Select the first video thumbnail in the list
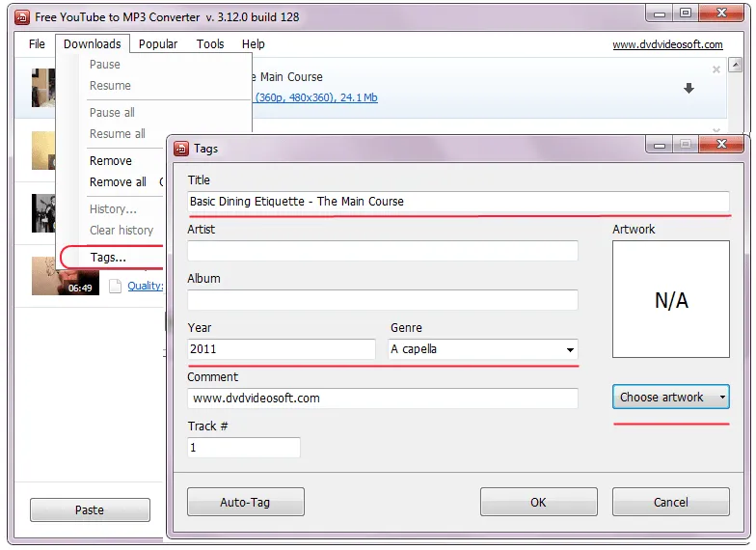 click(x=43, y=87)
